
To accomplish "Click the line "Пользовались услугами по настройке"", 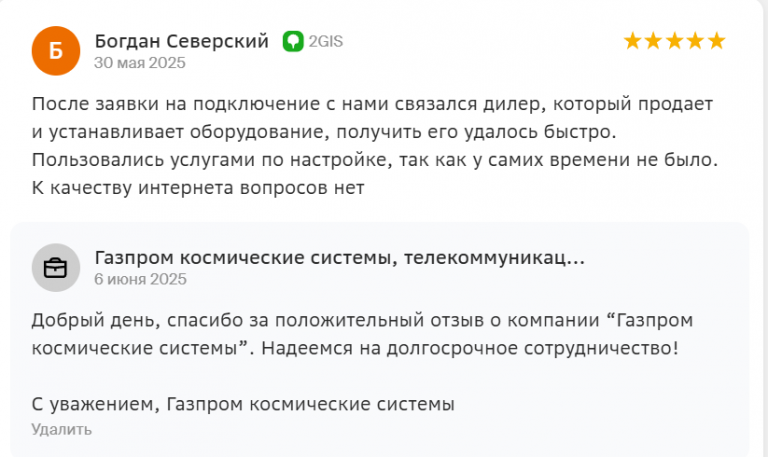I will coord(375,160).
